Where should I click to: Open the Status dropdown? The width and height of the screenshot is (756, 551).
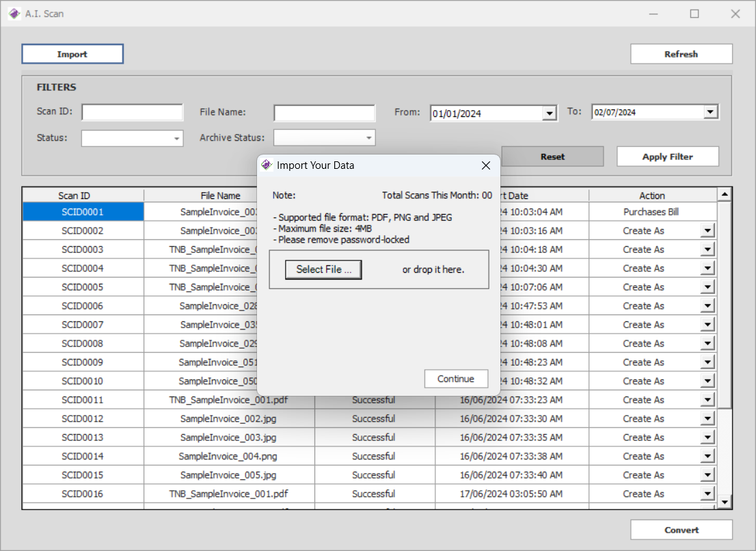click(x=177, y=139)
